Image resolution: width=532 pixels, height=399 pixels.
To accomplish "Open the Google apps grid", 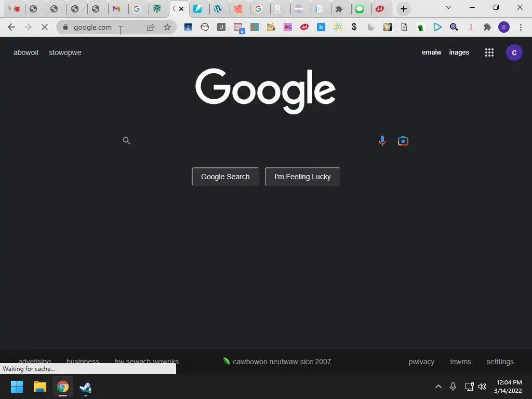I will [489, 52].
